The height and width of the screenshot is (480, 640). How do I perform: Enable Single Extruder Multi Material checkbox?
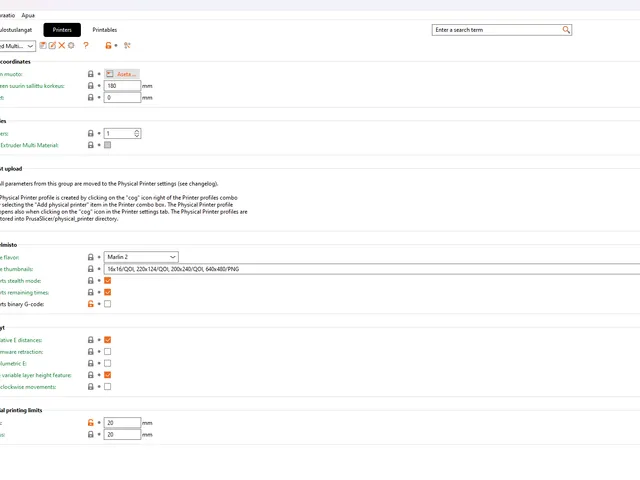coord(107,145)
